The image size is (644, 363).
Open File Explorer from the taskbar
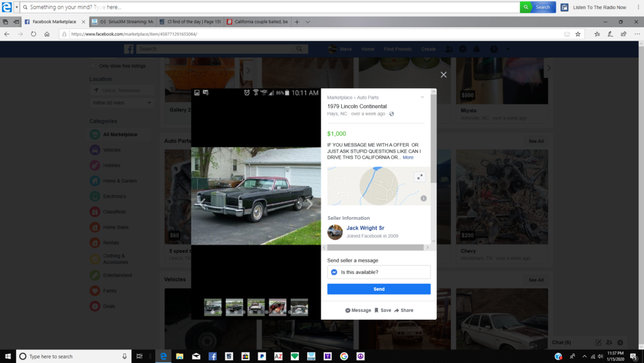pyautogui.click(x=180, y=357)
